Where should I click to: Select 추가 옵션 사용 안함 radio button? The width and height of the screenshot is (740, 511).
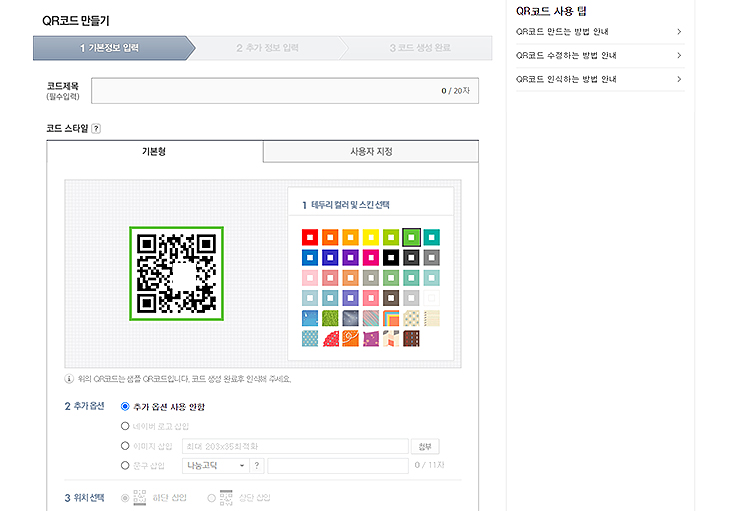click(125, 406)
